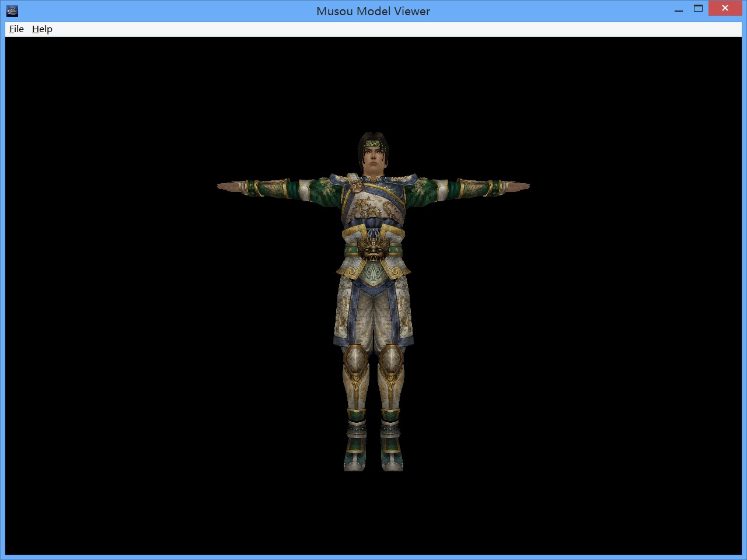Click the character model in the viewport

[x=373, y=302]
